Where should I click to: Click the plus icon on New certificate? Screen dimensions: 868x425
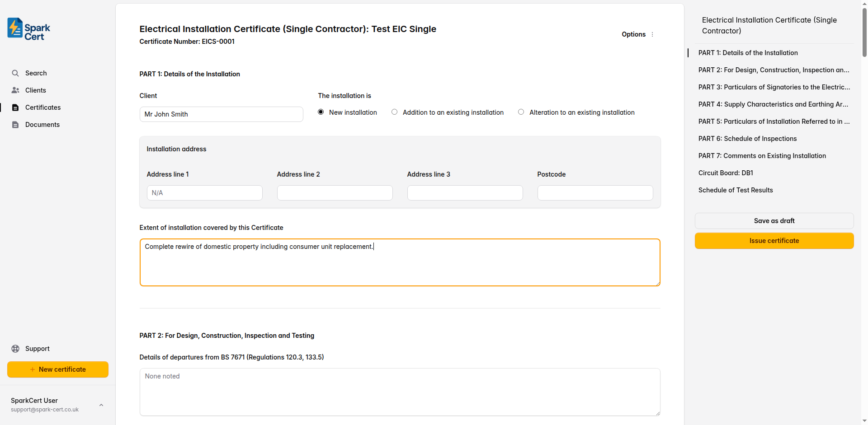click(x=32, y=369)
